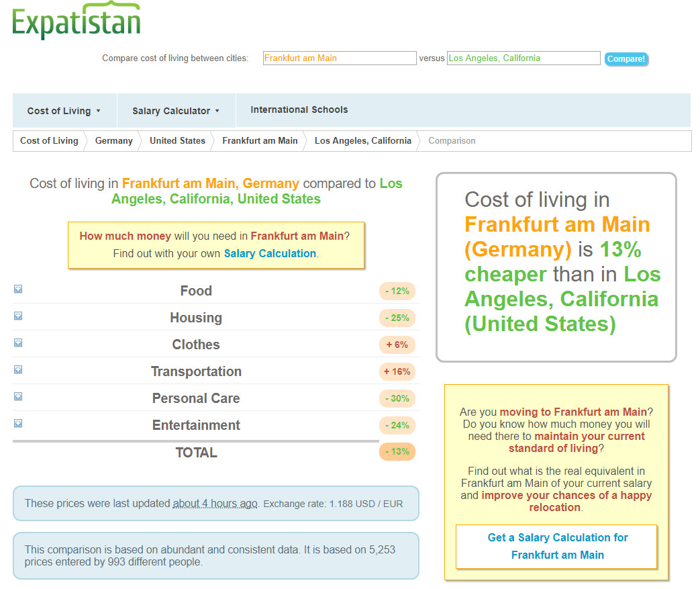This screenshot has height=589, width=700.
Task: Go to United States breadcrumb
Action: click(177, 141)
